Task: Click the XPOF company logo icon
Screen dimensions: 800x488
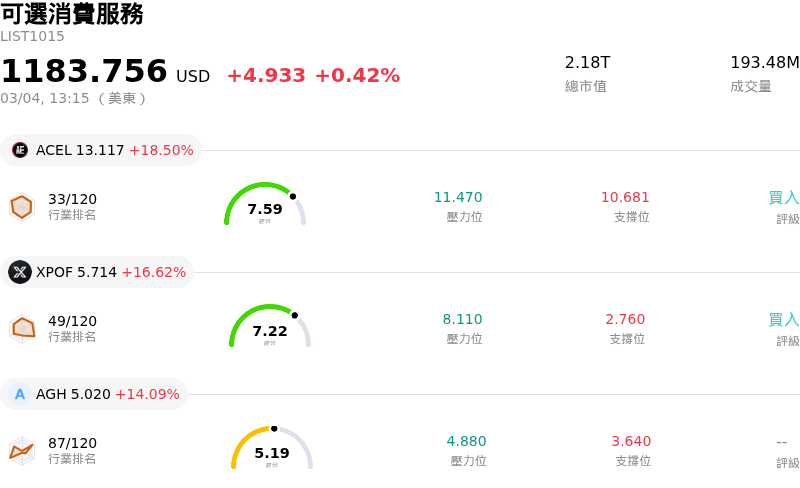Action: click(20, 272)
